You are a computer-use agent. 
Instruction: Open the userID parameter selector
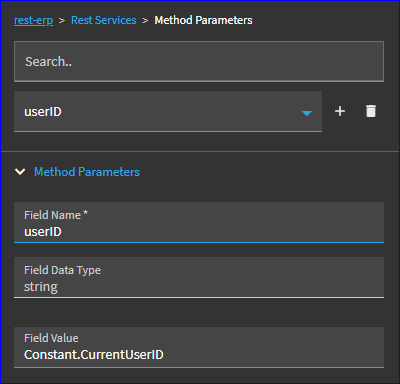click(168, 111)
